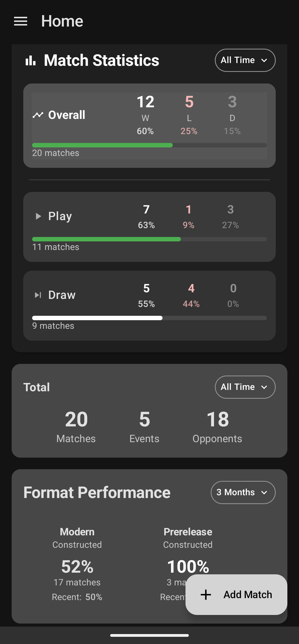Tap the 18 Opponents total
299x644 pixels.
pos(217,427)
